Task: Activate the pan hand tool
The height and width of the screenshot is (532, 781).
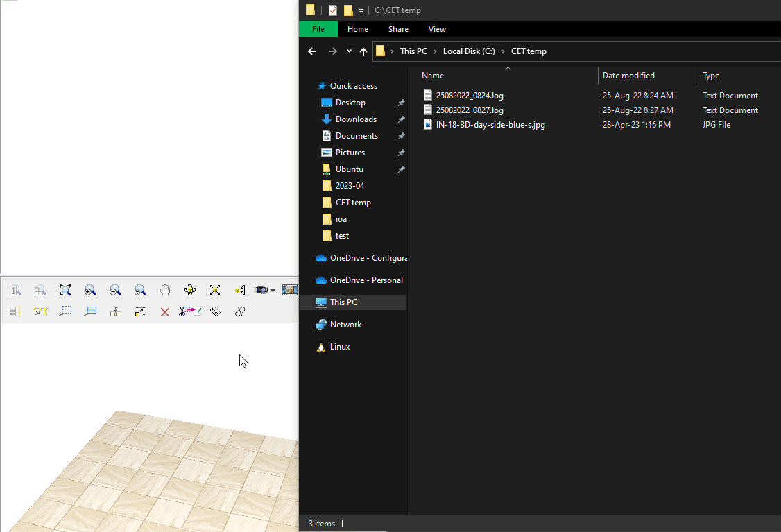Action: point(165,290)
